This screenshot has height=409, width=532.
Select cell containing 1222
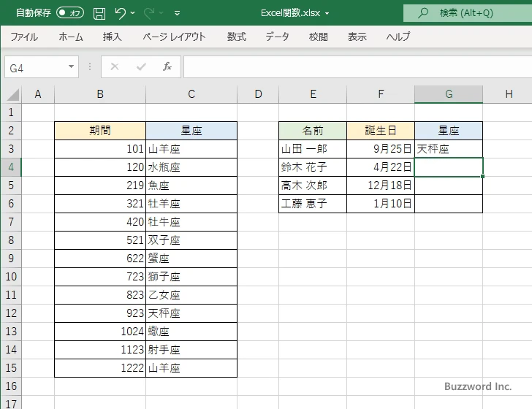tap(100, 368)
